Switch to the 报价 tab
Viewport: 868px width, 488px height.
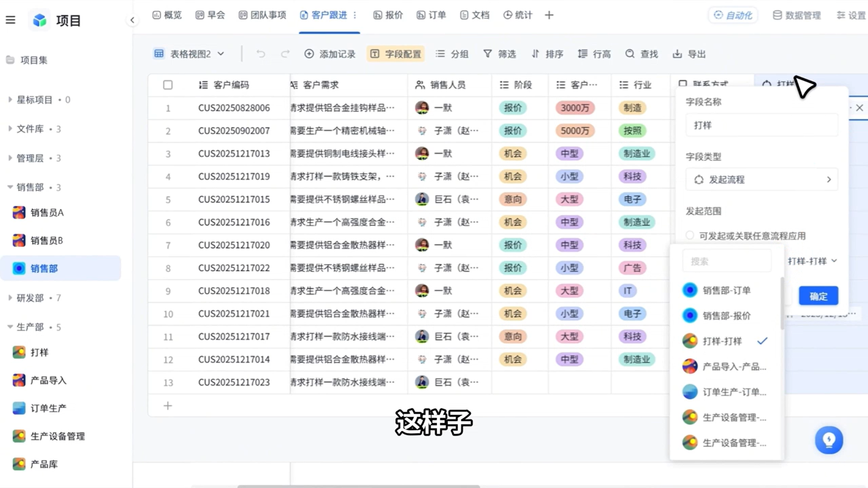388,15
